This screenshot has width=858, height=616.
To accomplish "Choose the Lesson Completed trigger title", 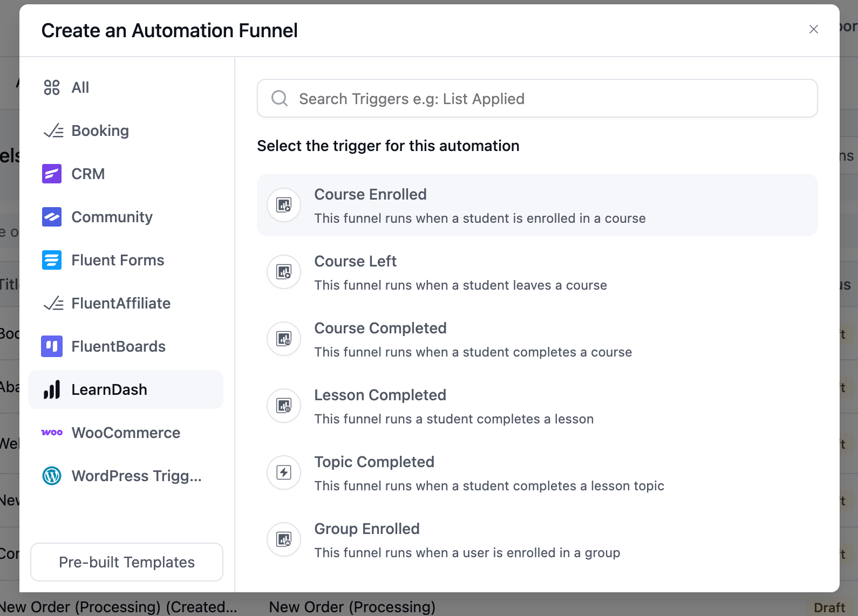I will click(380, 395).
